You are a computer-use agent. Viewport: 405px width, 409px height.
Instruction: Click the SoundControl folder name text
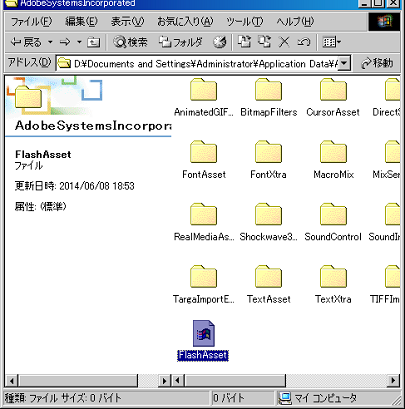333,237
